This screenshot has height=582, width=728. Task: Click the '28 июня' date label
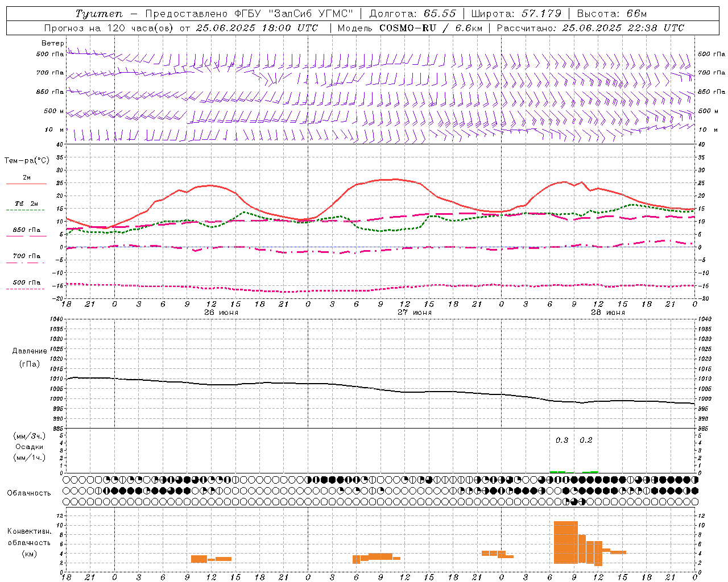coord(607,313)
